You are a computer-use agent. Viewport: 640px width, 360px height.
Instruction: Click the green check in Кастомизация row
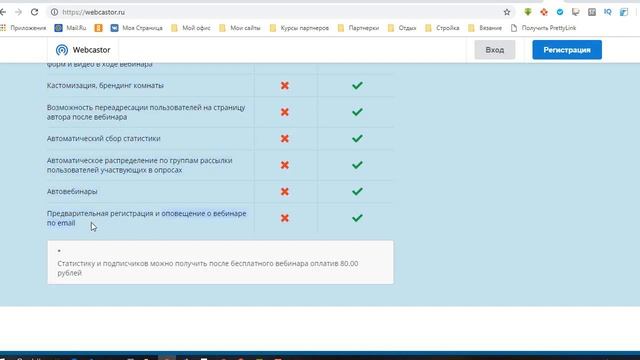[x=357, y=85]
